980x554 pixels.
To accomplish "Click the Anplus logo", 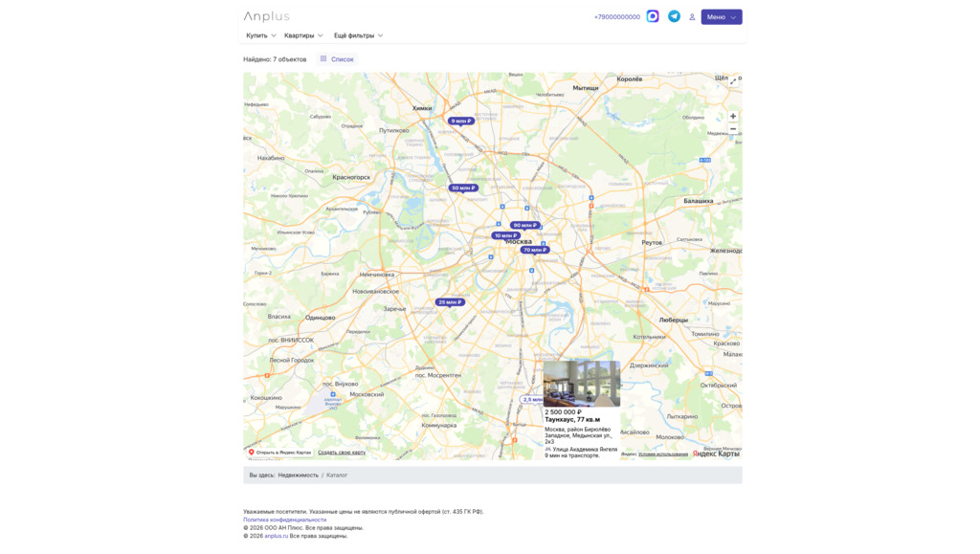I will [266, 16].
